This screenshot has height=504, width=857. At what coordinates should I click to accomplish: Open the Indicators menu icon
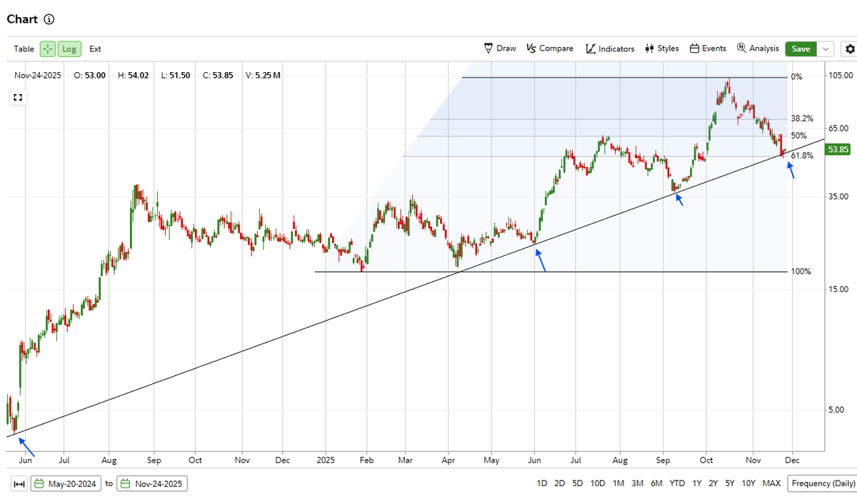pyautogui.click(x=591, y=48)
